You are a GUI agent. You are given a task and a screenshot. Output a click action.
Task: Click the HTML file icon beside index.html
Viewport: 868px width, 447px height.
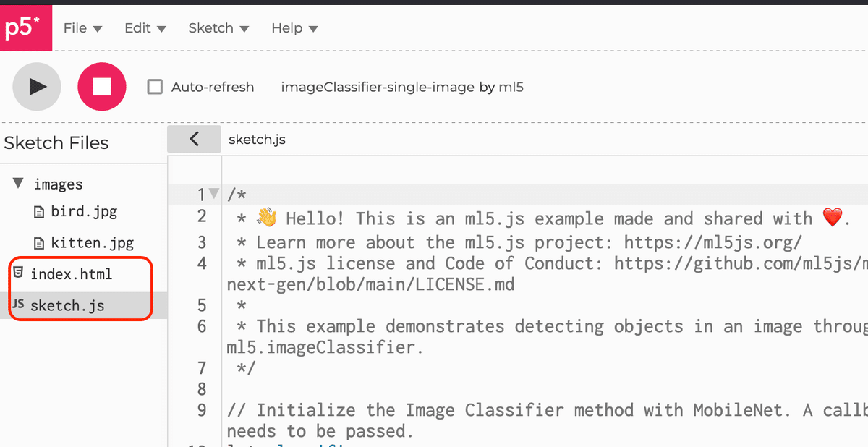tap(17, 273)
